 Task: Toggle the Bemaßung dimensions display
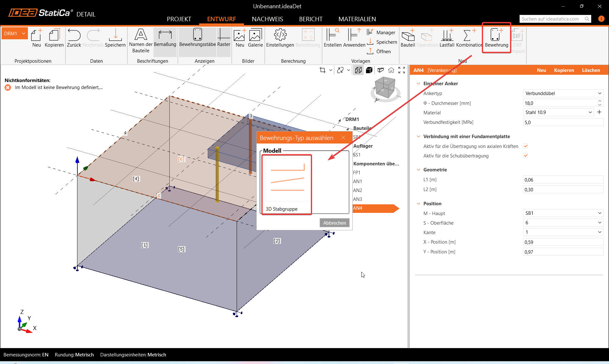tap(165, 38)
